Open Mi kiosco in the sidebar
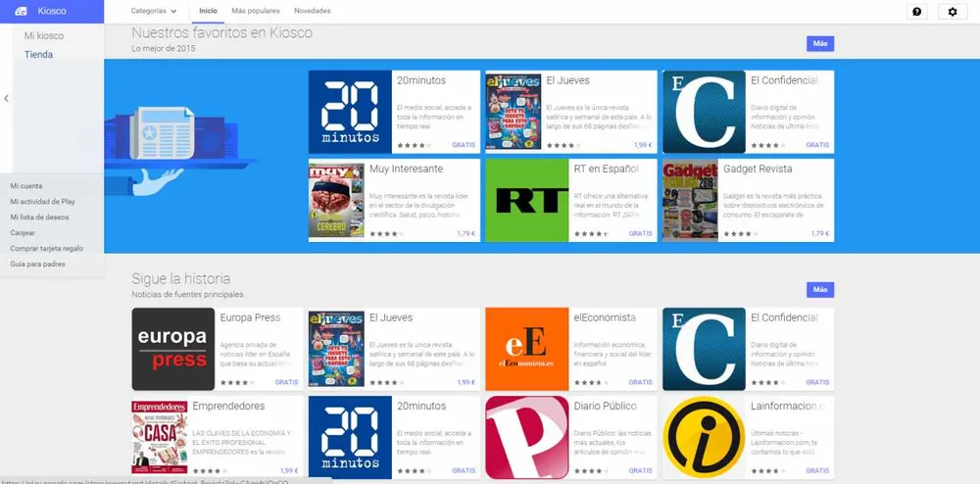 43,36
